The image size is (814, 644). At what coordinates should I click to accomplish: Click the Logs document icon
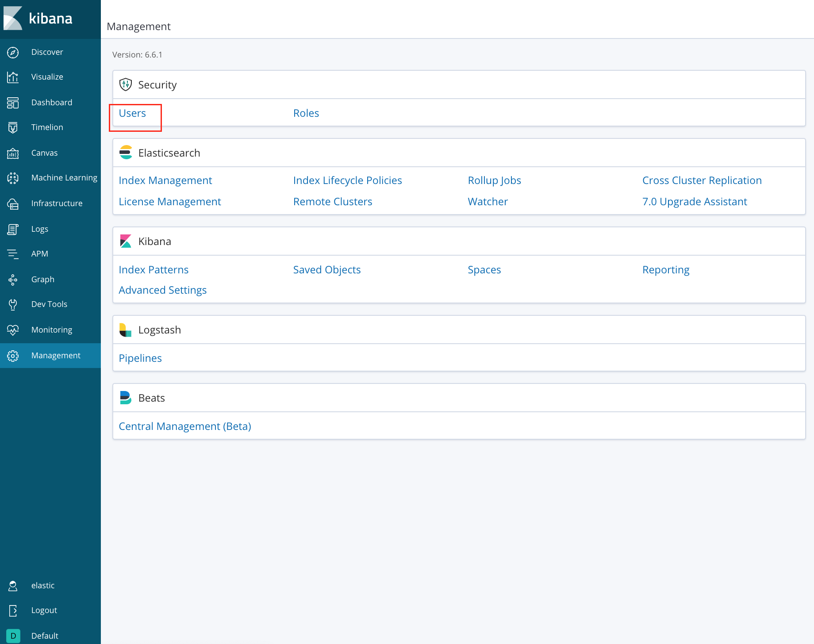coord(13,229)
